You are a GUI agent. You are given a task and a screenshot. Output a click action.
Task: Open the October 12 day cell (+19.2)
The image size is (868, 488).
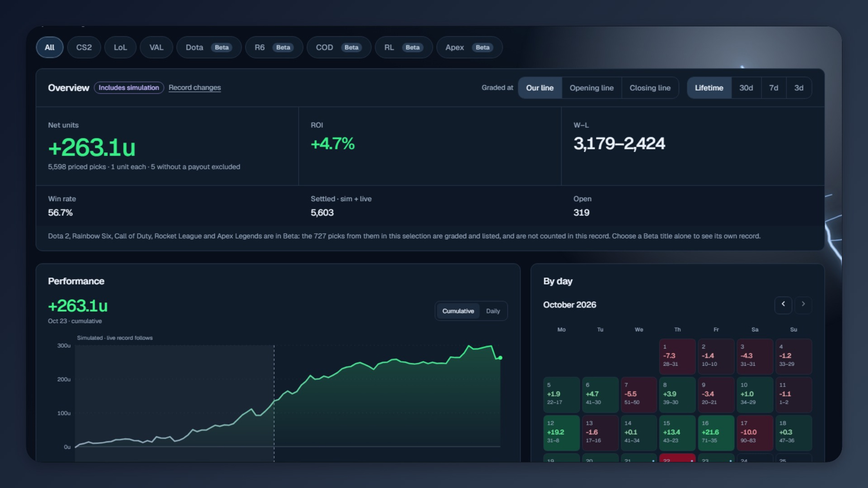pos(561,433)
